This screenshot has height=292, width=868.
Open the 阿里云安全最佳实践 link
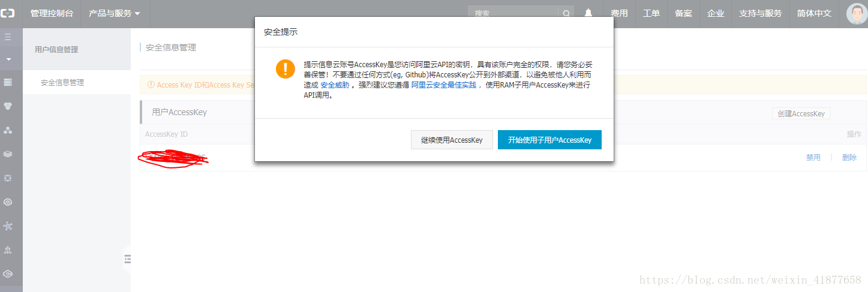[444, 85]
